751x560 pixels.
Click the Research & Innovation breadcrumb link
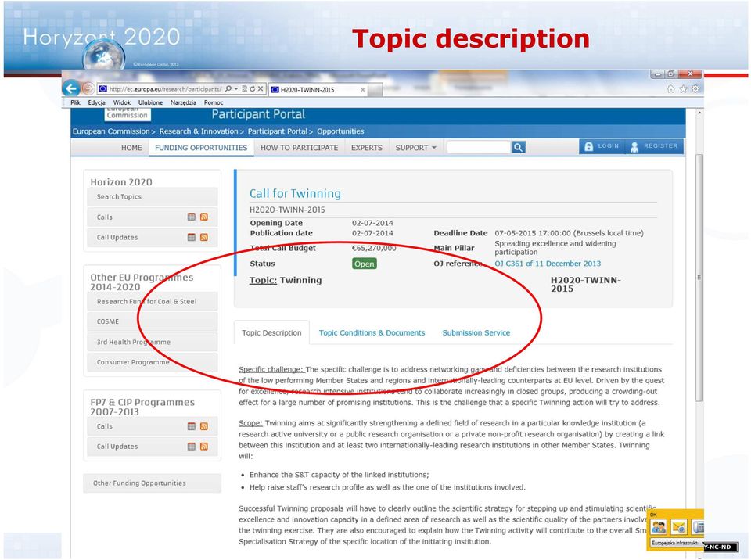point(199,131)
